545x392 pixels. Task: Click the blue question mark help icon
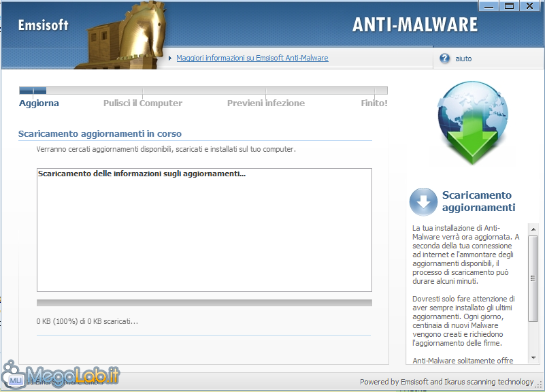[444, 59]
